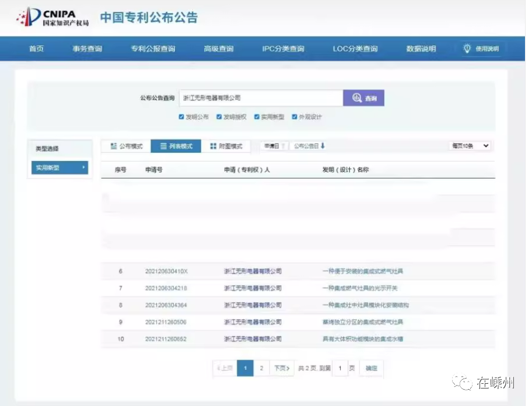Screen dimensions: 532x406
Task: Click the CNIPA logo in the header
Action: click(52, 17)
